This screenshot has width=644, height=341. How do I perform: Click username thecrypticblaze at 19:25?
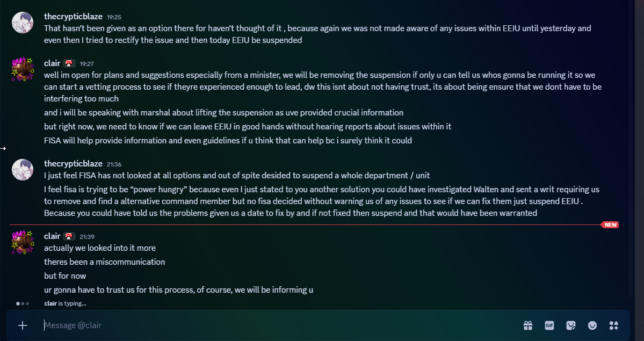(x=73, y=16)
